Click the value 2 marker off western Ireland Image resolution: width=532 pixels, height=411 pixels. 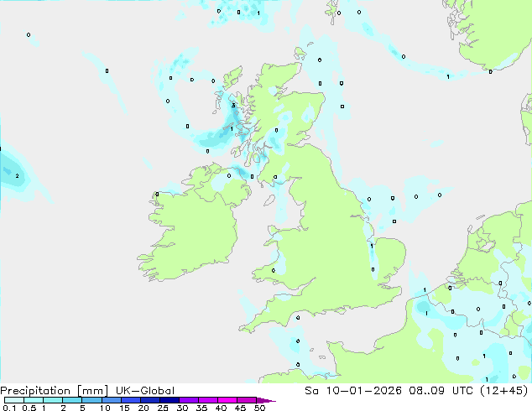pos(17,176)
